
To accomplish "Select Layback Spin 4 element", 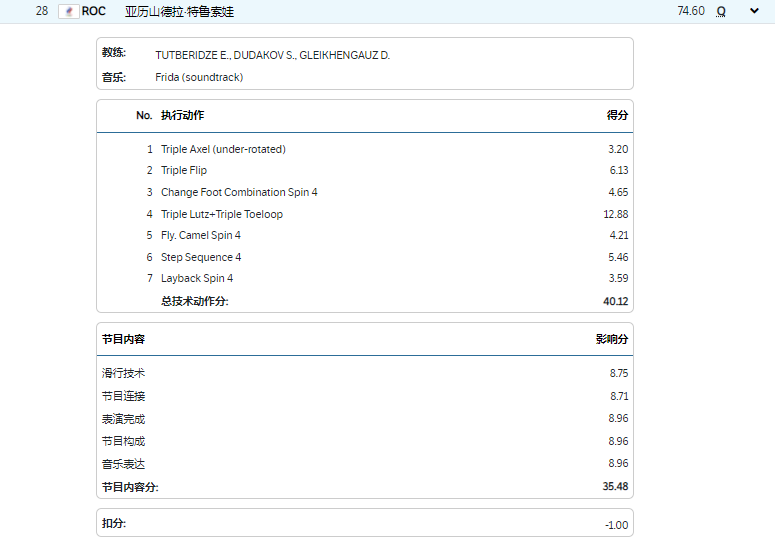I will point(197,278).
